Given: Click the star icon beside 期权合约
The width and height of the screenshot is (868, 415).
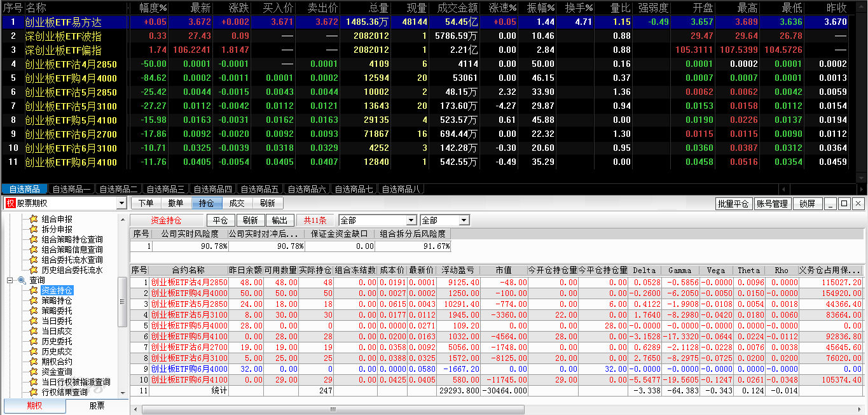Looking at the screenshot, I should (34, 362).
